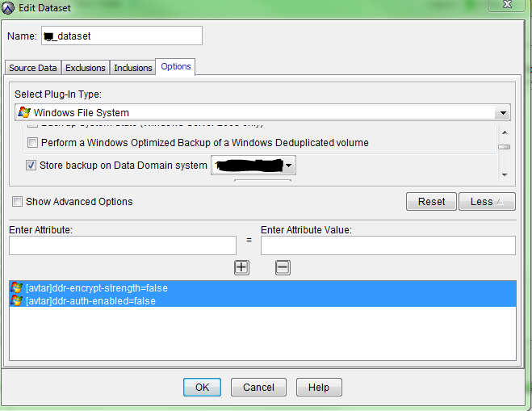This screenshot has height=411, width=532.
Task: Select the [avtar]ddr-auth-enabled=false entry
Action: [x=263, y=300]
